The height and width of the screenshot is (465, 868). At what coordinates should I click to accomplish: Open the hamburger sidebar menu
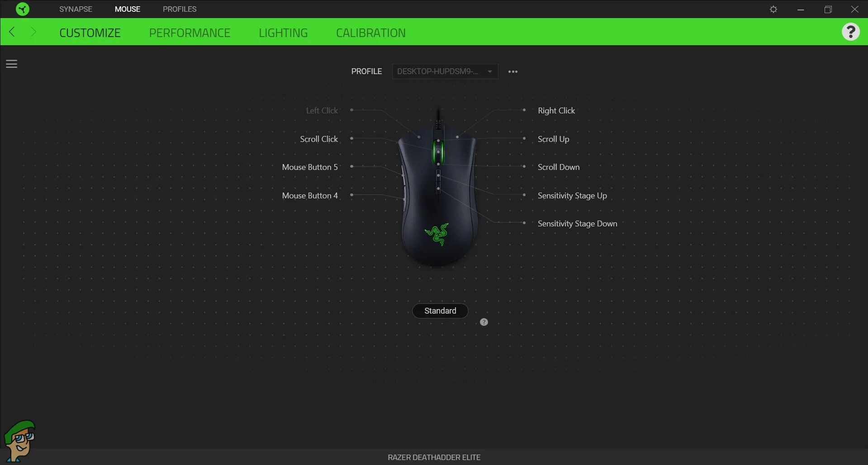click(11, 64)
